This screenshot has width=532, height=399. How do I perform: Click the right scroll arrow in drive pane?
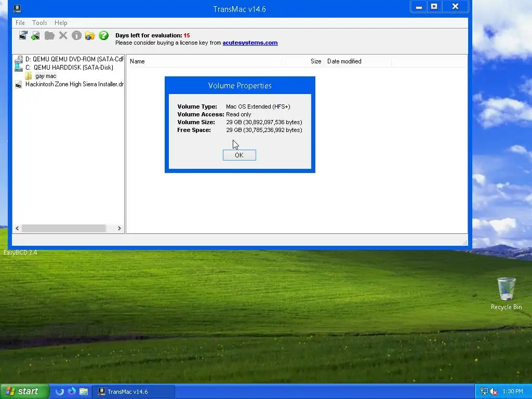coord(119,229)
